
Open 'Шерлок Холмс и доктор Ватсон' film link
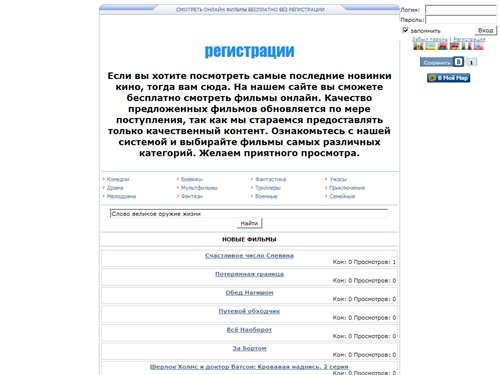coord(249,367)
